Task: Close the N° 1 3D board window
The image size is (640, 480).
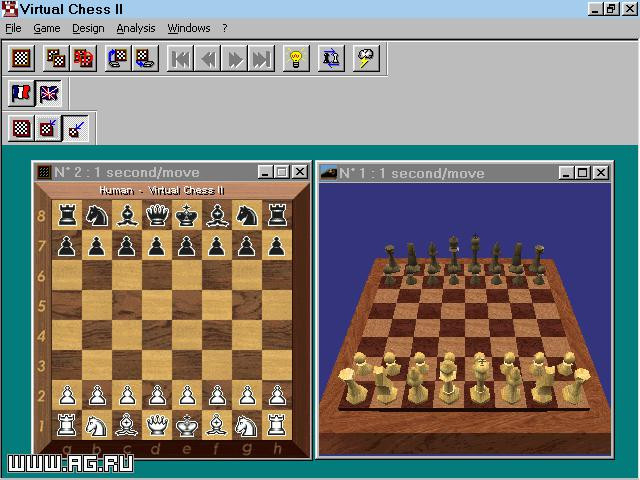Action: click(601, 173)
